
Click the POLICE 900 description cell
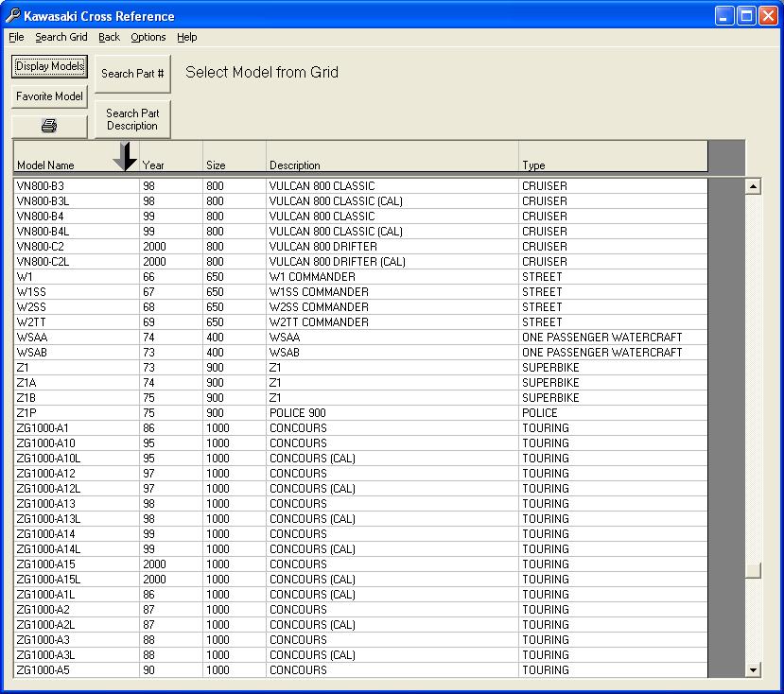pos(392,413)
